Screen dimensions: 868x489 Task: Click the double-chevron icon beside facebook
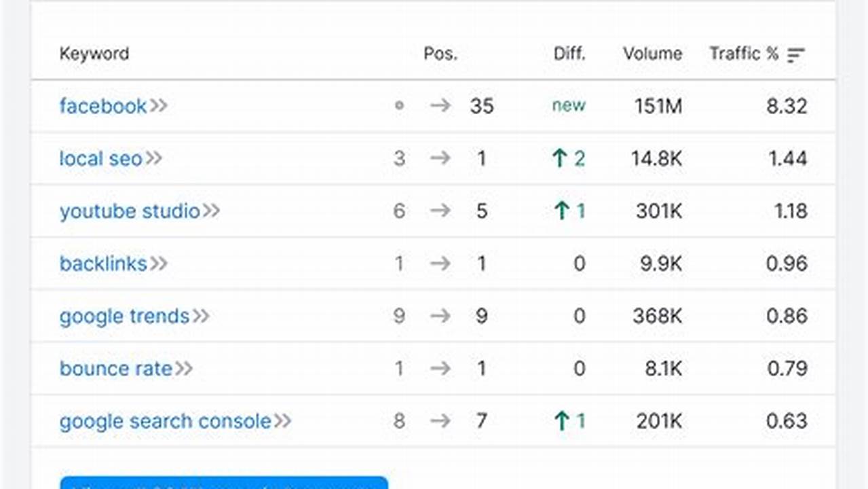159,106
